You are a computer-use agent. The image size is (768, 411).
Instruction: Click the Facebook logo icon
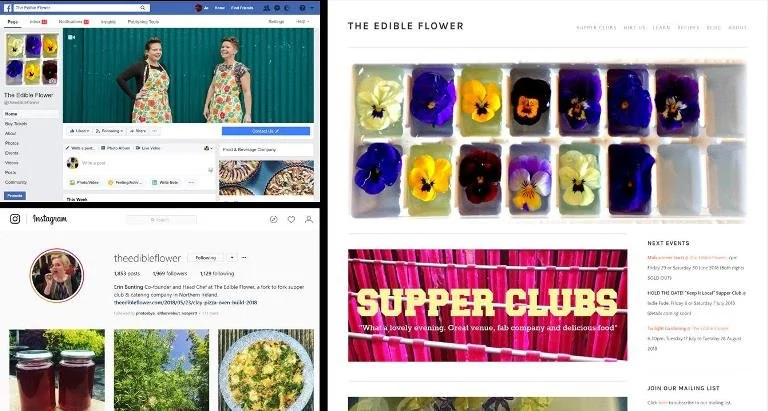coord(7,8)
